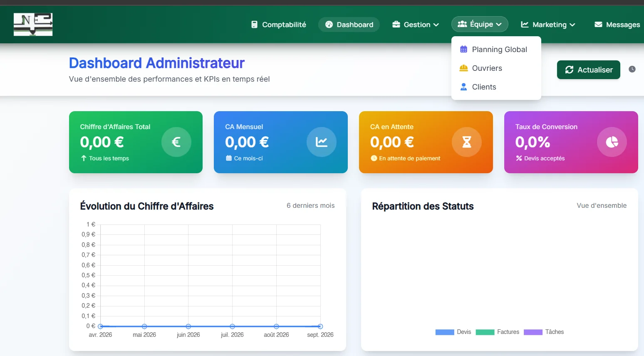Click the sept. 2026 data point on chart
The width and height of the screenshot is (644, 356).
[320, 326]
